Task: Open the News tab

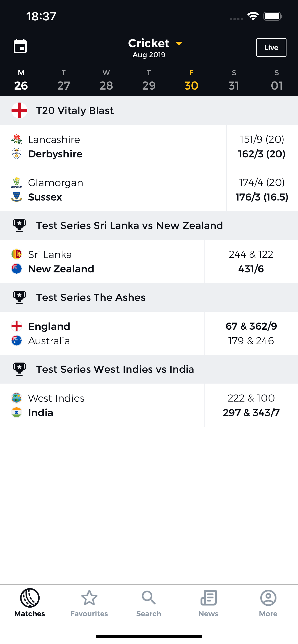Action: click(x=208, y=603)
